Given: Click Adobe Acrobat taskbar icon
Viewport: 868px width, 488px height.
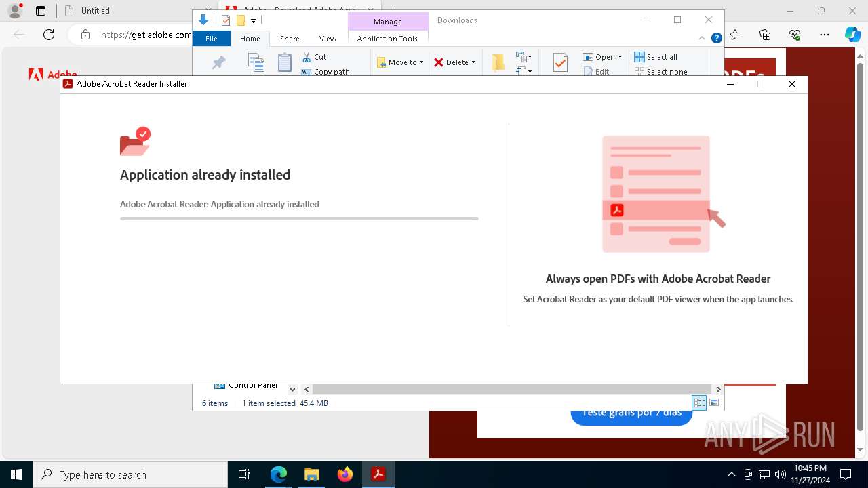Looking at the screenshot, I should (x=378, y=474).
